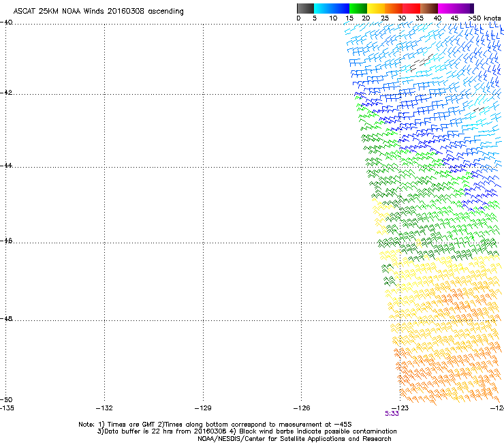The image size is (504, 443).
Task: Click the blue 10-15 knots color swatch
Action: point(341,8)
